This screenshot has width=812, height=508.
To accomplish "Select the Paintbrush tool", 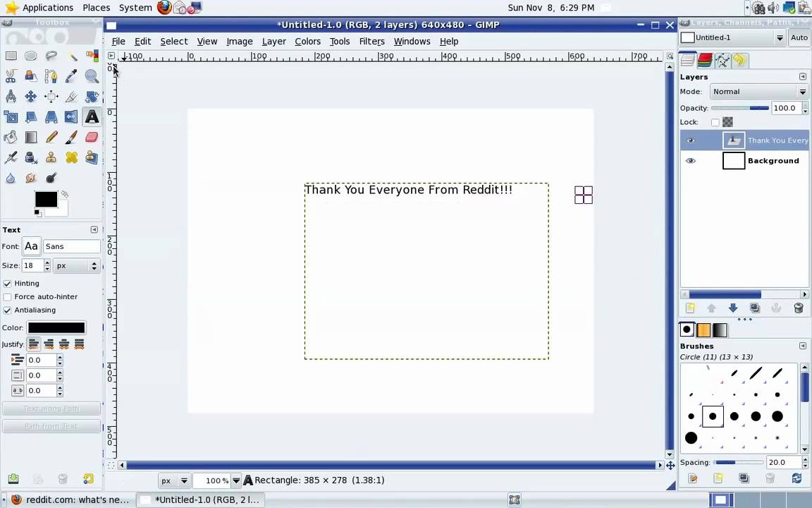I will tap(71, 137).
